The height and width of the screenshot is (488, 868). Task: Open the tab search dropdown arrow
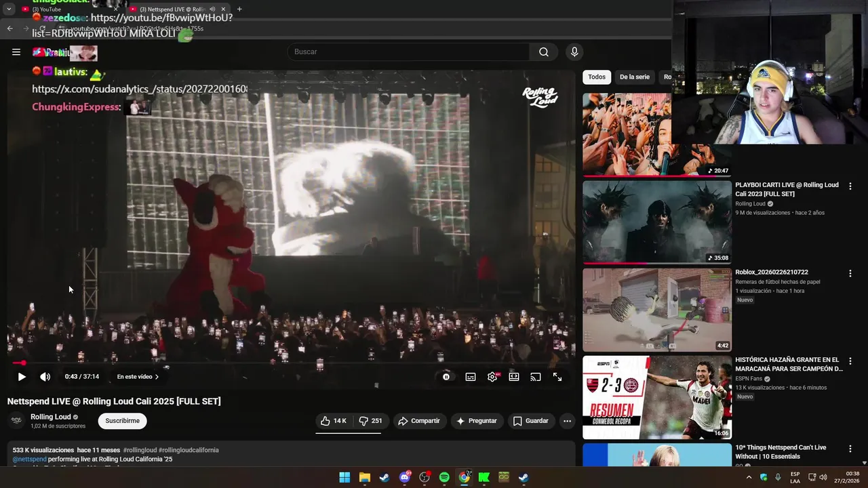(8, 9)
